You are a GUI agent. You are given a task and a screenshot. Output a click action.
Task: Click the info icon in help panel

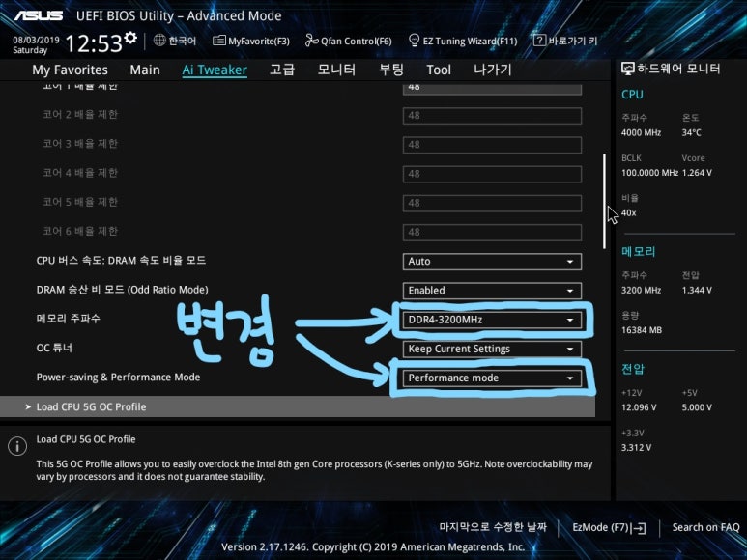click(17, 446)
